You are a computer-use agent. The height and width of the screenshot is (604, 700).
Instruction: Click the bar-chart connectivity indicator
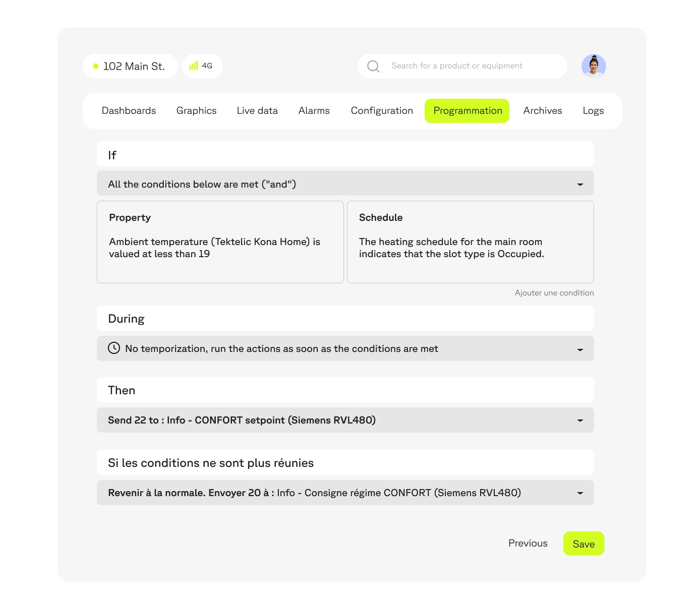pyautogui.click(x=194, y=66)
